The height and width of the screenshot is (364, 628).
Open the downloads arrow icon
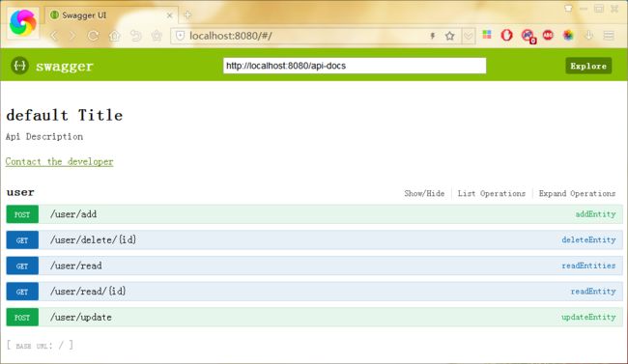[x=588, y=35]
